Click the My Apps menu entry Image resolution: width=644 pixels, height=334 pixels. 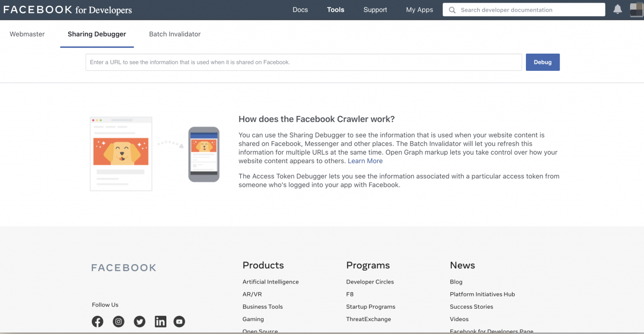coord(419,9)
